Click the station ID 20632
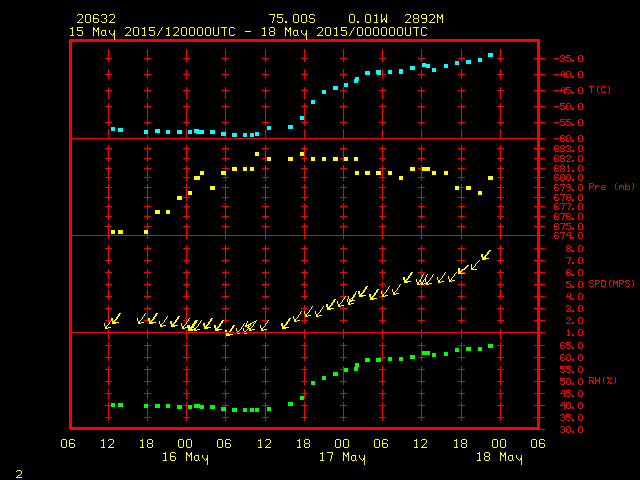This screenshot has height=480, width=640. [96, 19]
